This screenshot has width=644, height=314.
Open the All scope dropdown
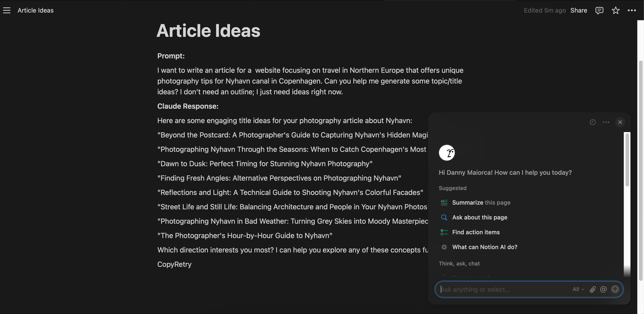pos(578,289)
